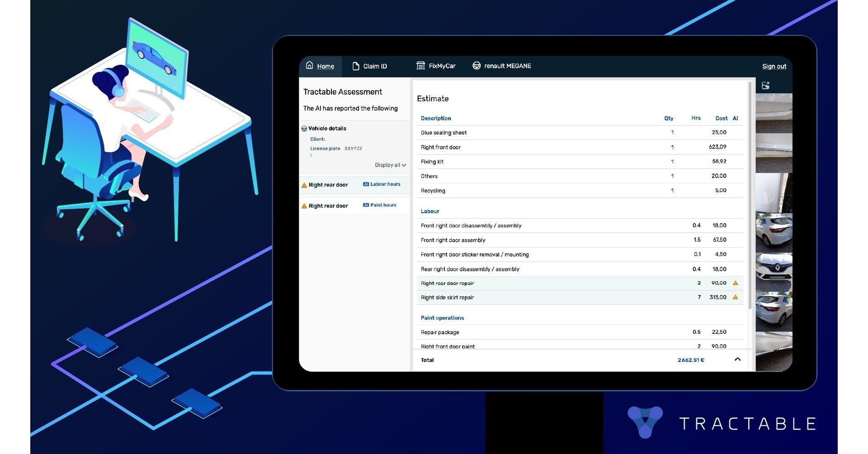Click the AI warning icon on Right side skirt repair
868x454 pixels.
(x=735, y=297)
